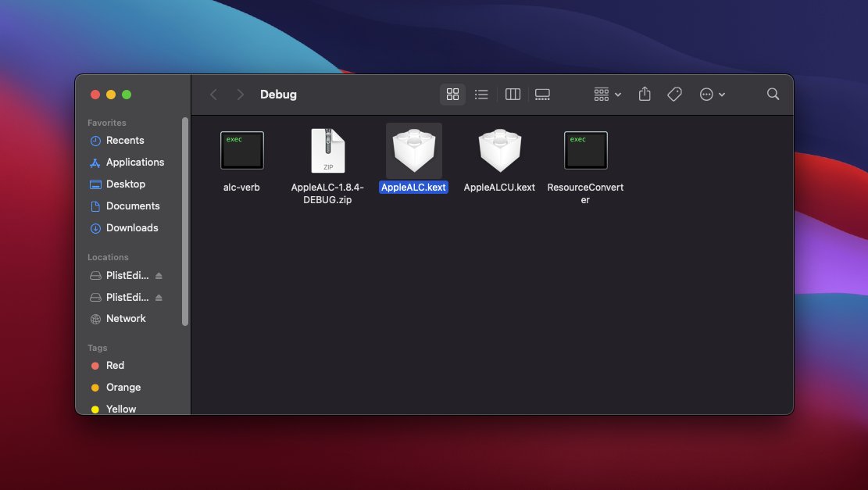Open Downloads in sidebar
Screen dimensions: 868x490
coord(132,227)
